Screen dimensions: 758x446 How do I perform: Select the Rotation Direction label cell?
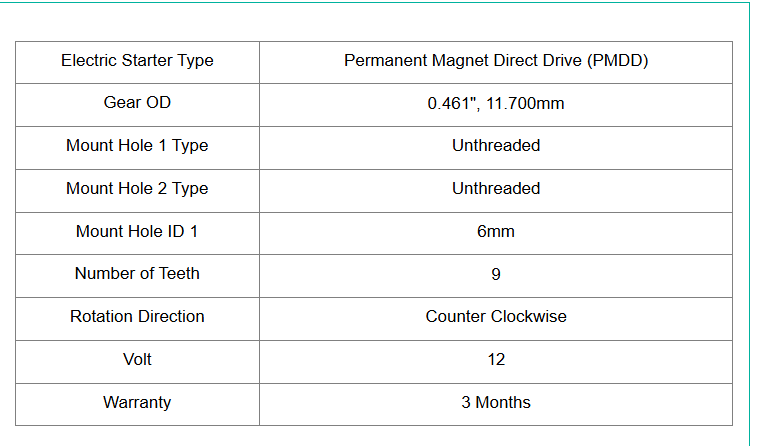click(x=137, y=317)
